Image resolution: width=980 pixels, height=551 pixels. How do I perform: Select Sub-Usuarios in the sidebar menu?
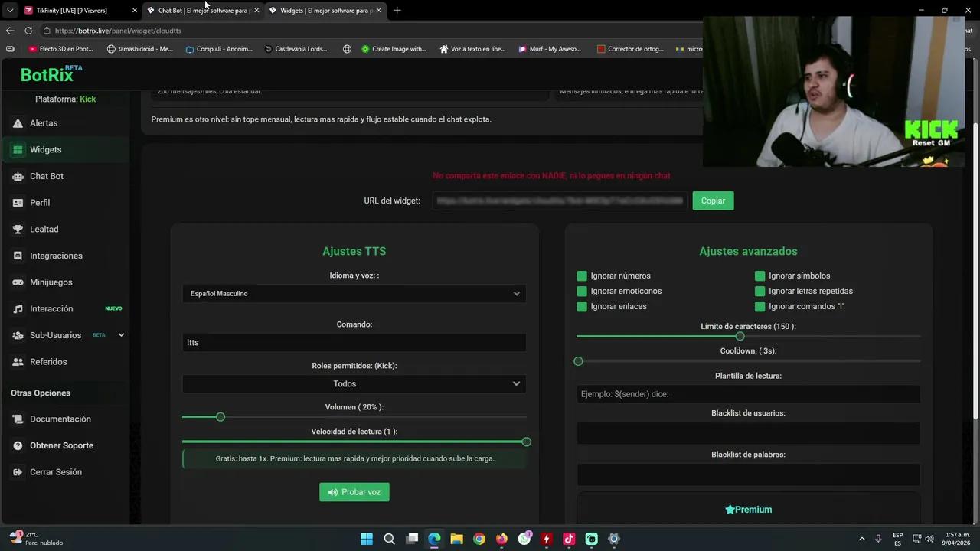[x=55, y=335]
